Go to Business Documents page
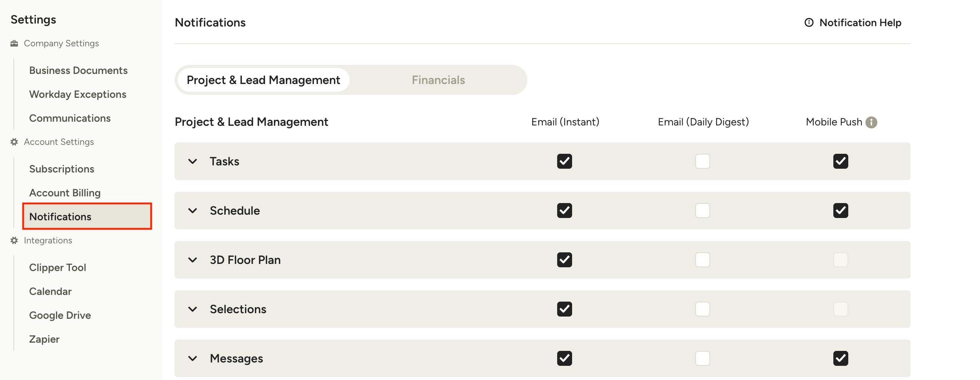This screenshot has height=380, width=980. [78, 71]
